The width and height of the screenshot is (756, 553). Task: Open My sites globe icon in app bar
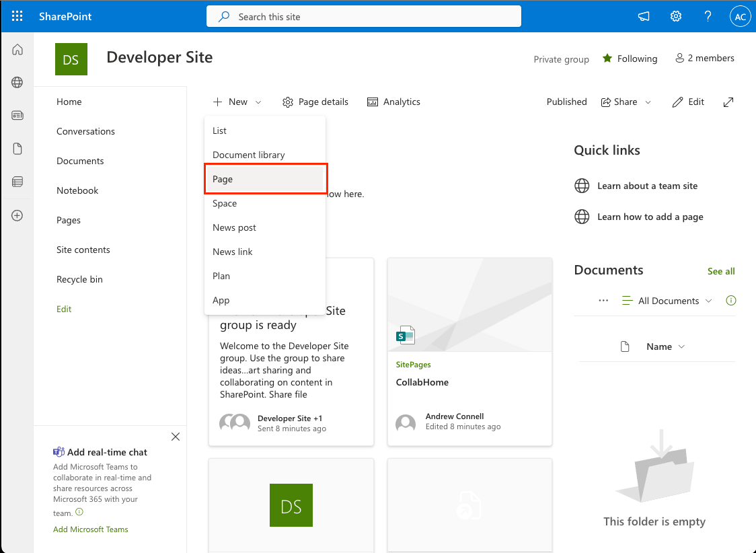(17, 83)
